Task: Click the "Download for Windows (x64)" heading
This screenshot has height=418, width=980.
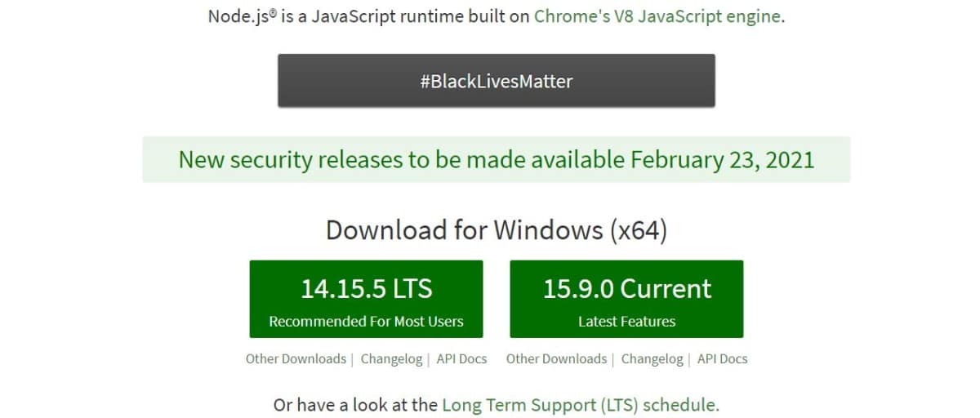Action: coord(497,229)
